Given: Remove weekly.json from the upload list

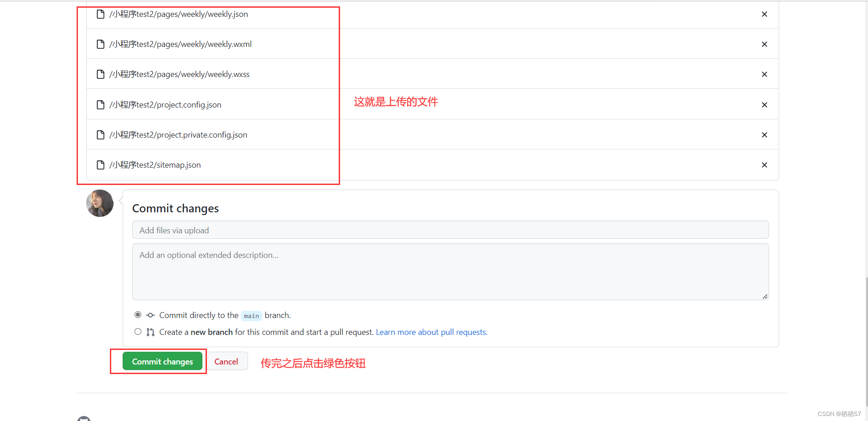Looking at the screenshot, I should tap(765, 14).
